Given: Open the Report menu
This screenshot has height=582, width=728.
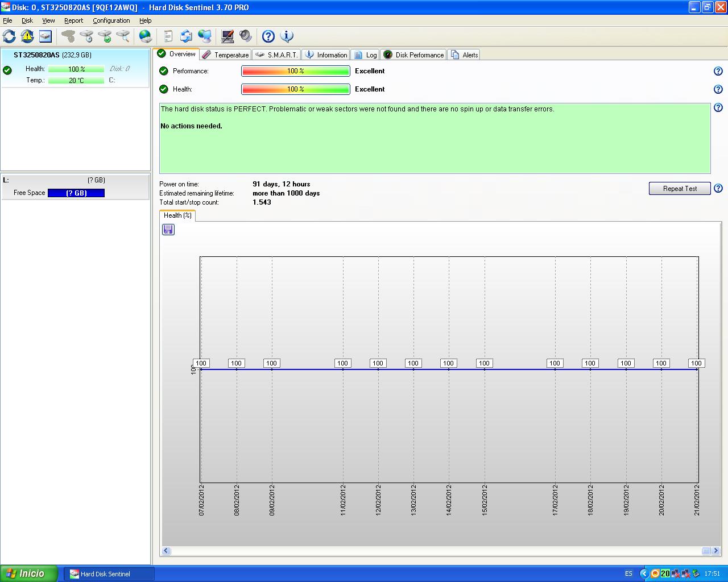Looking at the screenshot, I should (x=73, y=20).
